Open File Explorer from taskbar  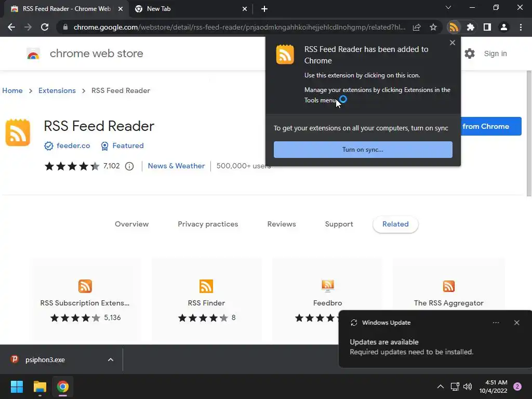39,387
